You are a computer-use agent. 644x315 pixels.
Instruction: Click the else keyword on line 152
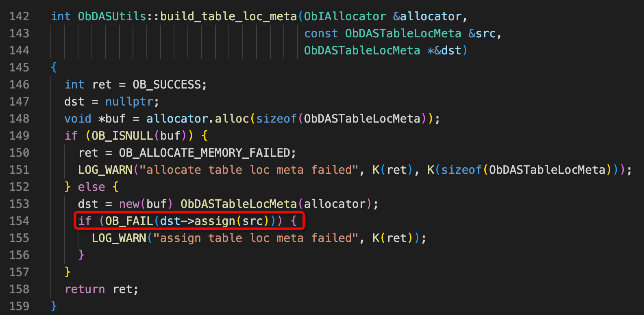pos(91,187)
